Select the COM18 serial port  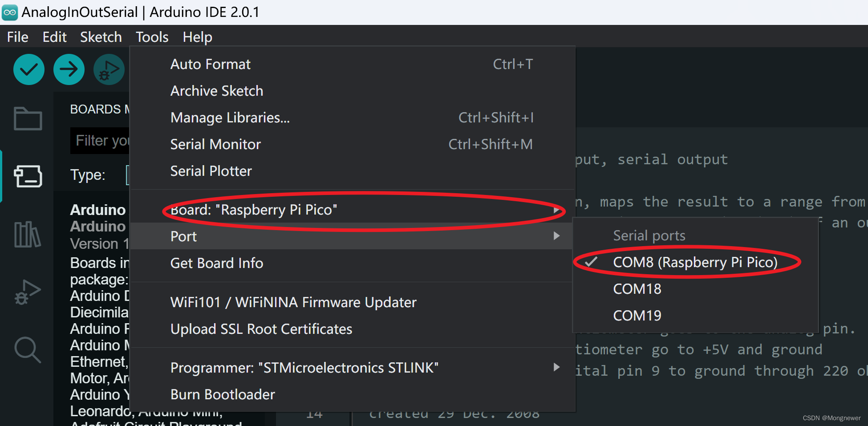point(695,289)
